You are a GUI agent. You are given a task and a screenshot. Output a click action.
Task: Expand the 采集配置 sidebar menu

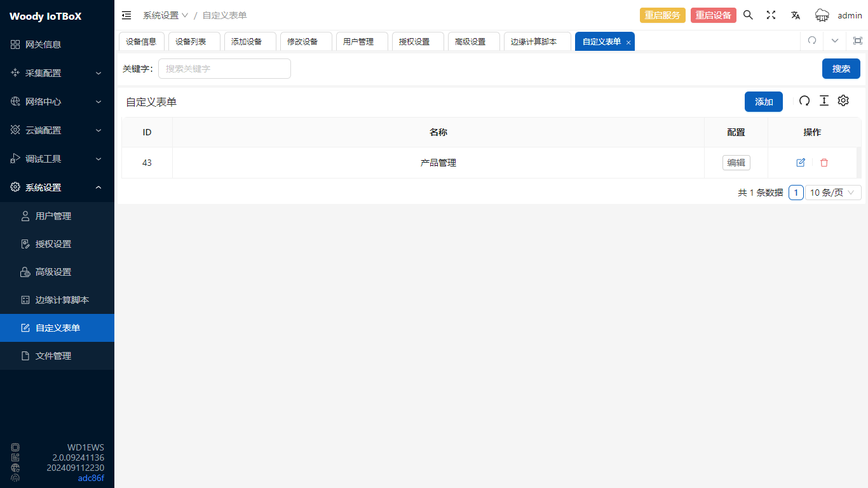pyautogui.click(x=57, y=73)
